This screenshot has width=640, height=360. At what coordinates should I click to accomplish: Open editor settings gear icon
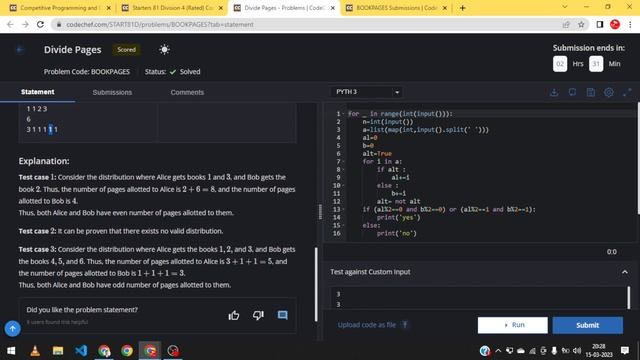click(x=609, y=92)
